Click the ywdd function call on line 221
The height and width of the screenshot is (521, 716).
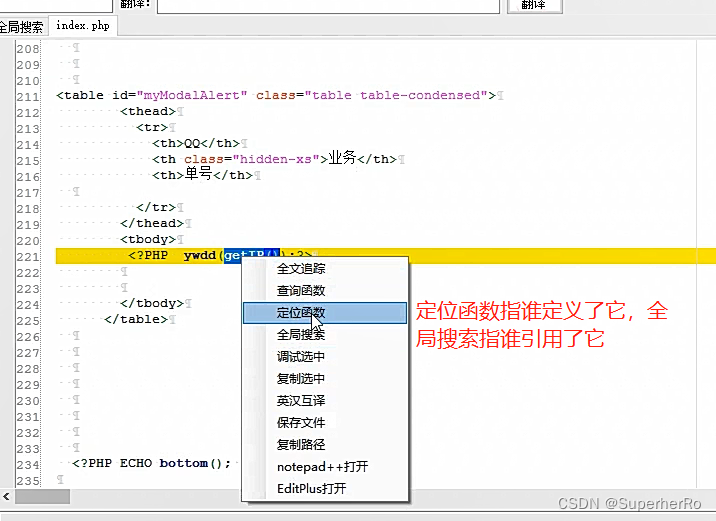pos(200,256)
